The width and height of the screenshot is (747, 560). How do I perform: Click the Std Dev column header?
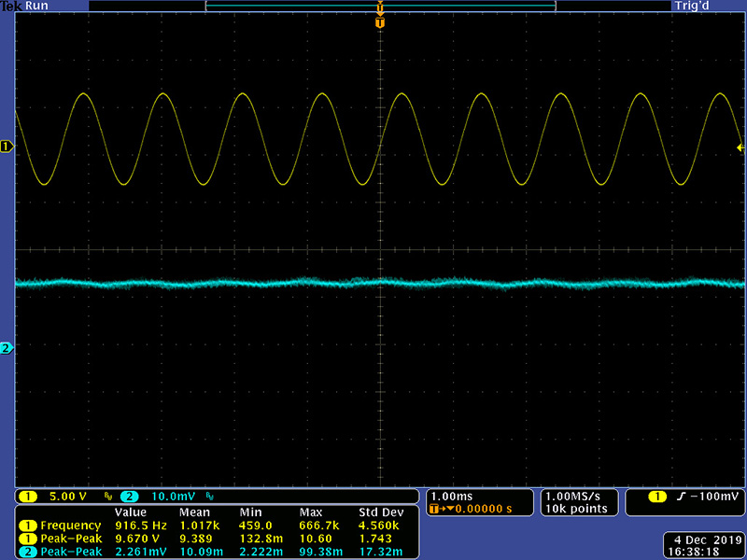tap(381, 512)
